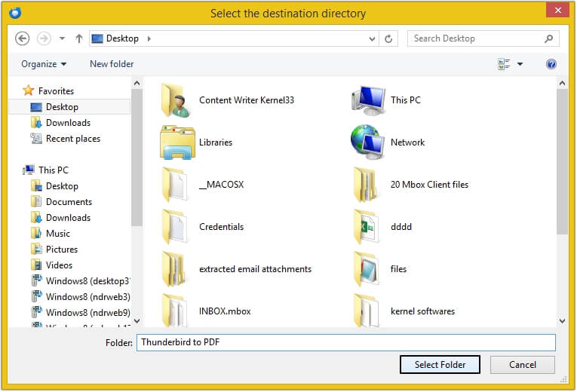Click the Desktop icon under Favorites
This screenshot has height=392, width=577.
pyautogui.click(x=36, y=107)
